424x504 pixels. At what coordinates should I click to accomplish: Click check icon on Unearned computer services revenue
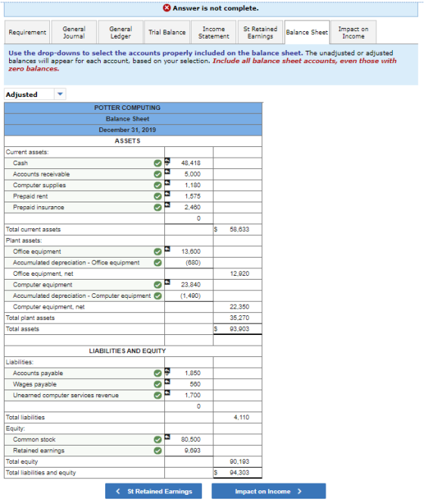(157, 395)
